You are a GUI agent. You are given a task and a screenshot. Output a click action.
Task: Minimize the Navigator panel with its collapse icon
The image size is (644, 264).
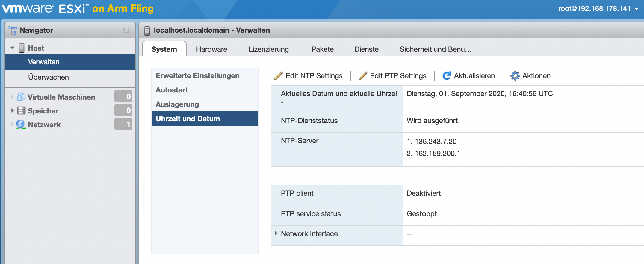click(126, 30)
